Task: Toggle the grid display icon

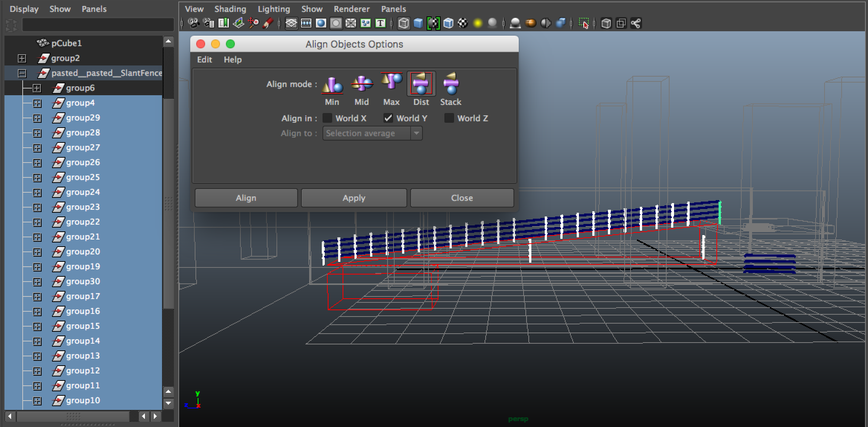Action: 291,23
